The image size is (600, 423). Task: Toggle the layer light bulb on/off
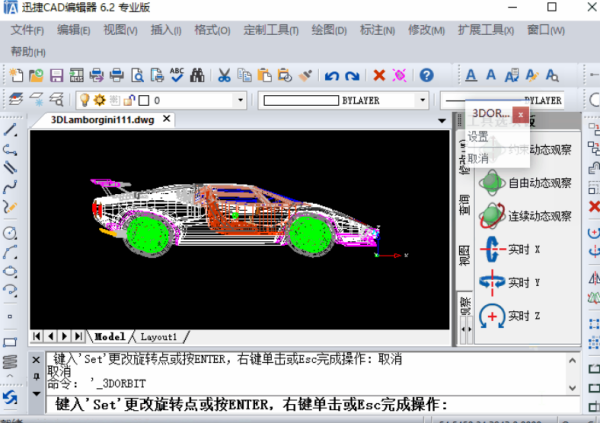coord(86,100)
